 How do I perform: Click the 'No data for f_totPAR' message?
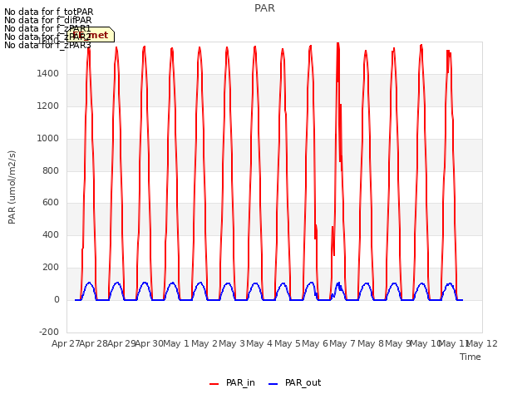click(x=49, y=12)
